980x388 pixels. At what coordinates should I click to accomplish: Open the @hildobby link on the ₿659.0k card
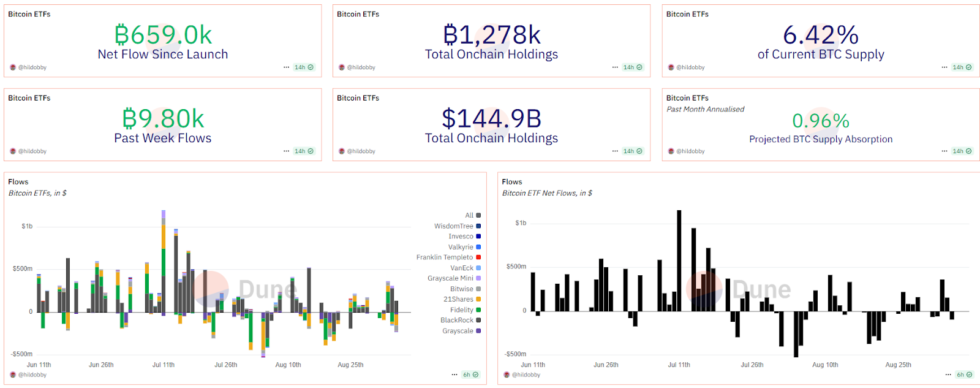click(32, 67)
